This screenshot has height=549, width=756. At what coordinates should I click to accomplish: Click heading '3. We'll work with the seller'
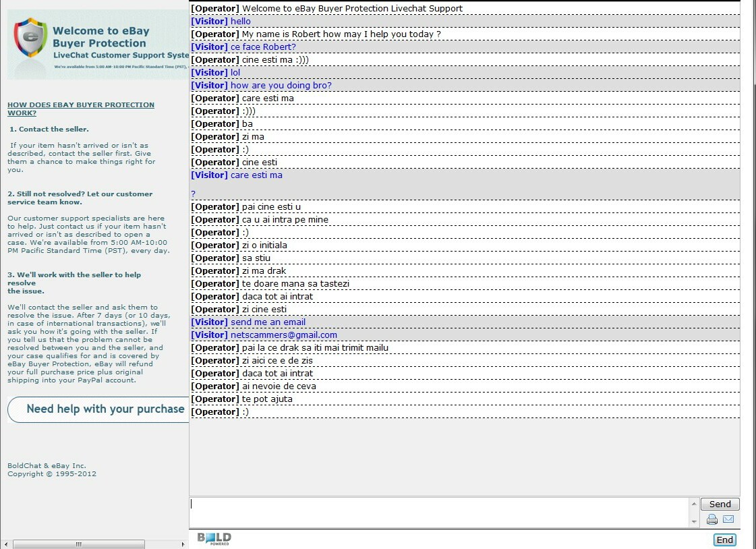coord(74,283)
